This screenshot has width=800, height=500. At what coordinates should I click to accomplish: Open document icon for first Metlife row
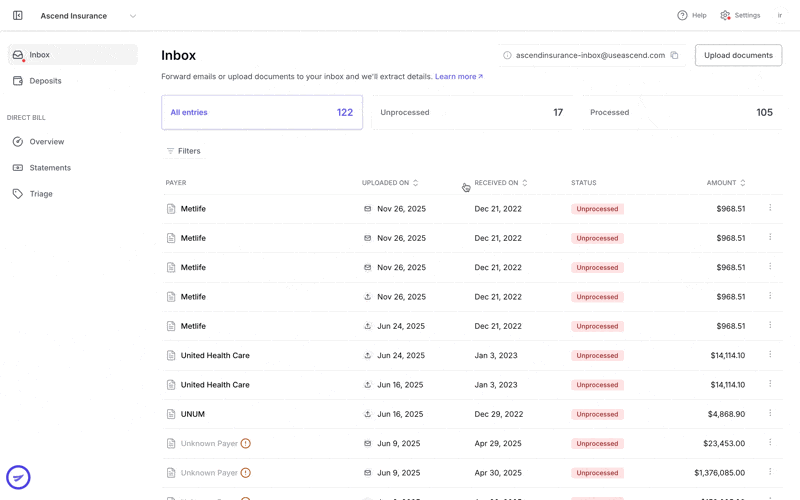171,209
